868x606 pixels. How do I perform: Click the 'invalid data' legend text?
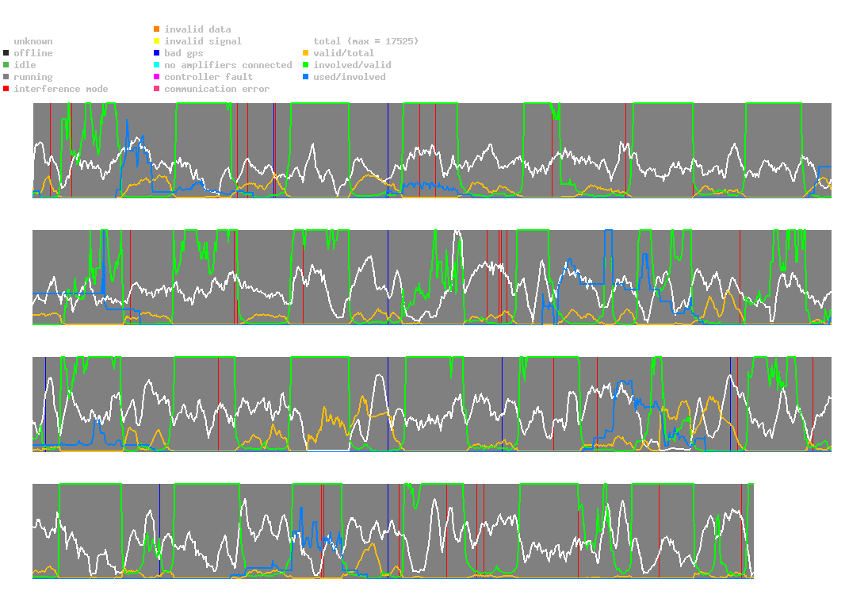tap(197, 29)
